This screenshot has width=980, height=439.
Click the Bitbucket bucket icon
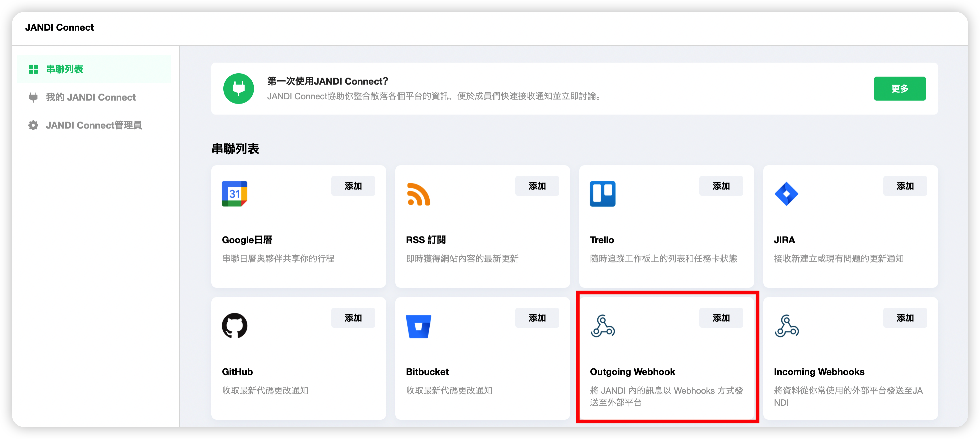(418, 326)
